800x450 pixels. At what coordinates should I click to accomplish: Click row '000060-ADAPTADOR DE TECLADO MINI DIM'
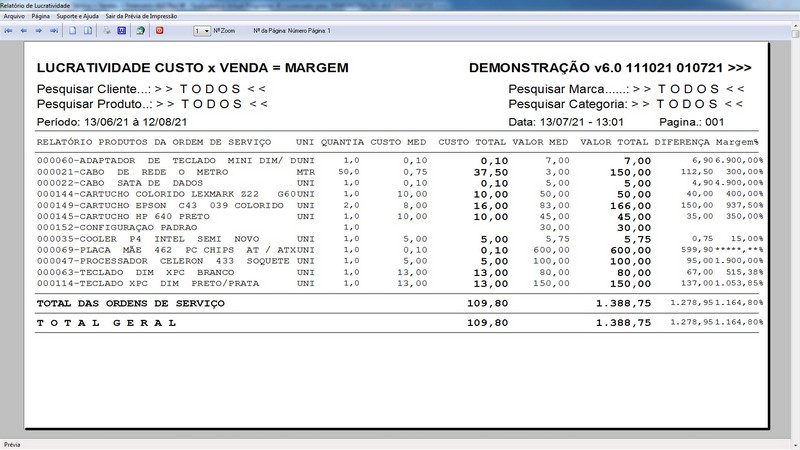click(400, 161)
